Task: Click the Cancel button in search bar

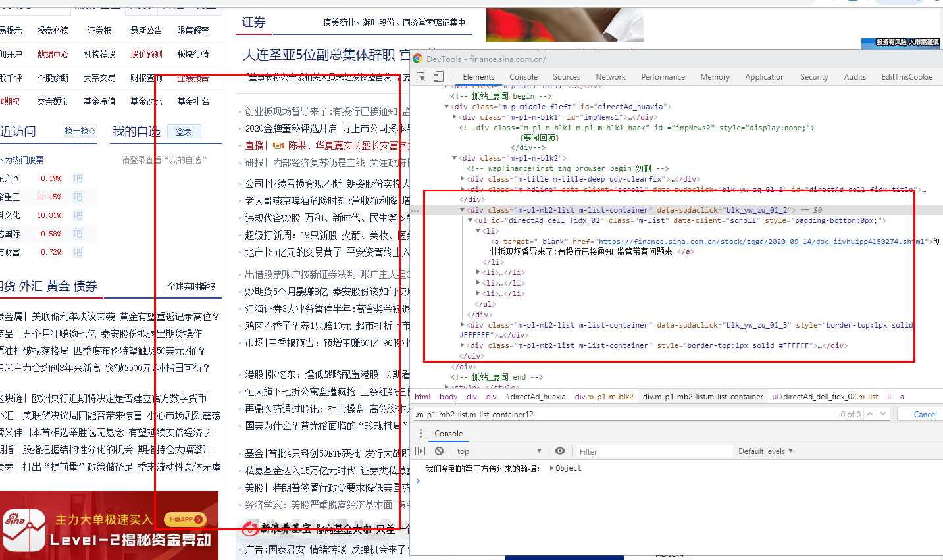Action: click(x=925, y=414)
